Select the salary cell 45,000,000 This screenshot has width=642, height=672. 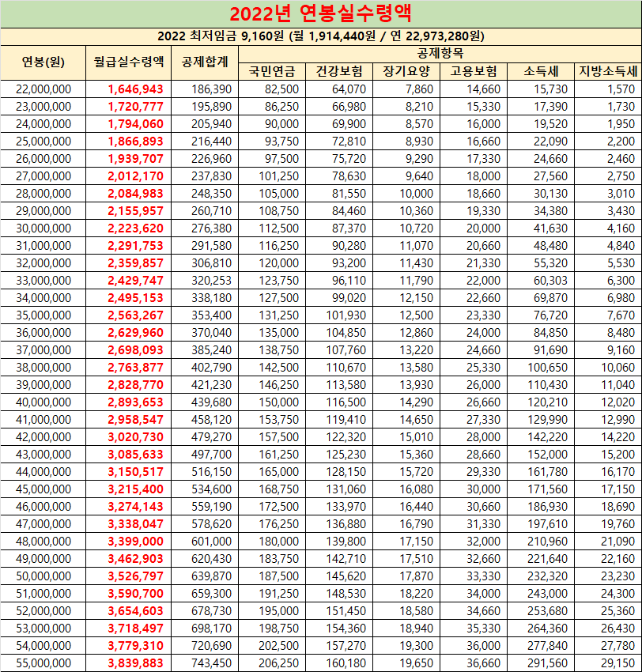[x=43, y=489]
